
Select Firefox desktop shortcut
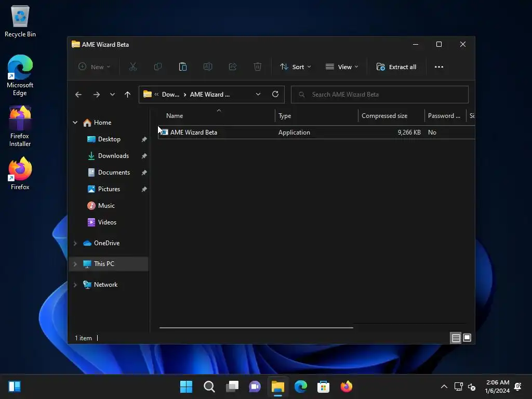[x=20, y=174]
